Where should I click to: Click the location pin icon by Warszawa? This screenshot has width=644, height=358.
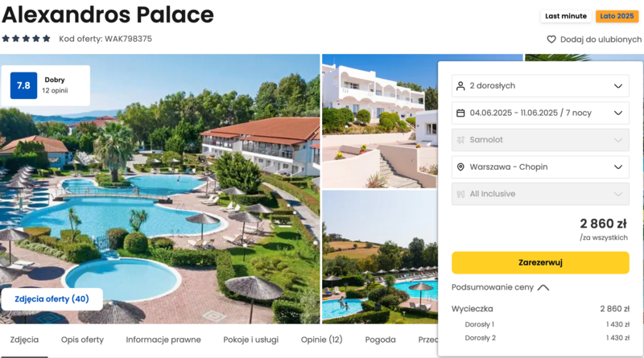pyautogui.click(x=460, y=167)
